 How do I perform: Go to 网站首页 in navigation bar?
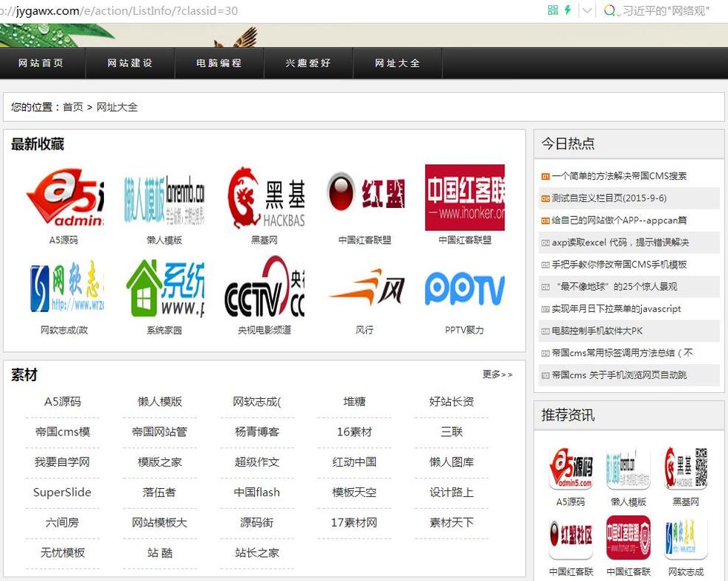click(42, 63)
